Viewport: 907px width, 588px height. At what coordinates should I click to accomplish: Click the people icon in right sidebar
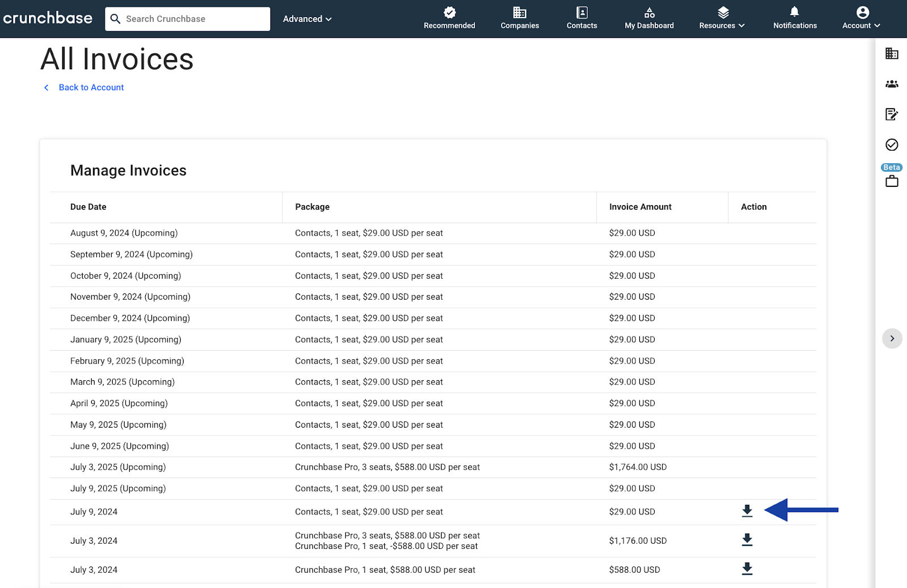(x=891, y=84)
